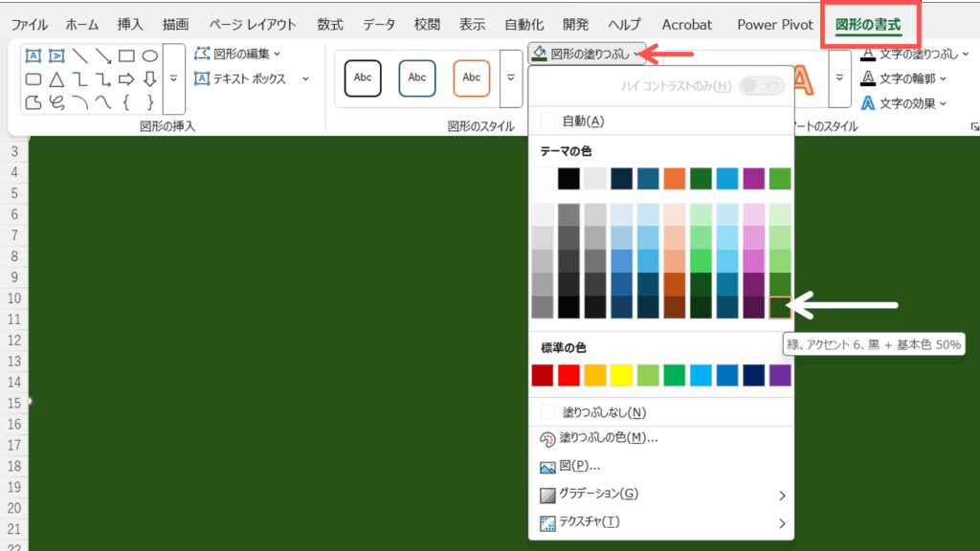Select 塗りつぶしなし(N) no fill option

[603, 412]
